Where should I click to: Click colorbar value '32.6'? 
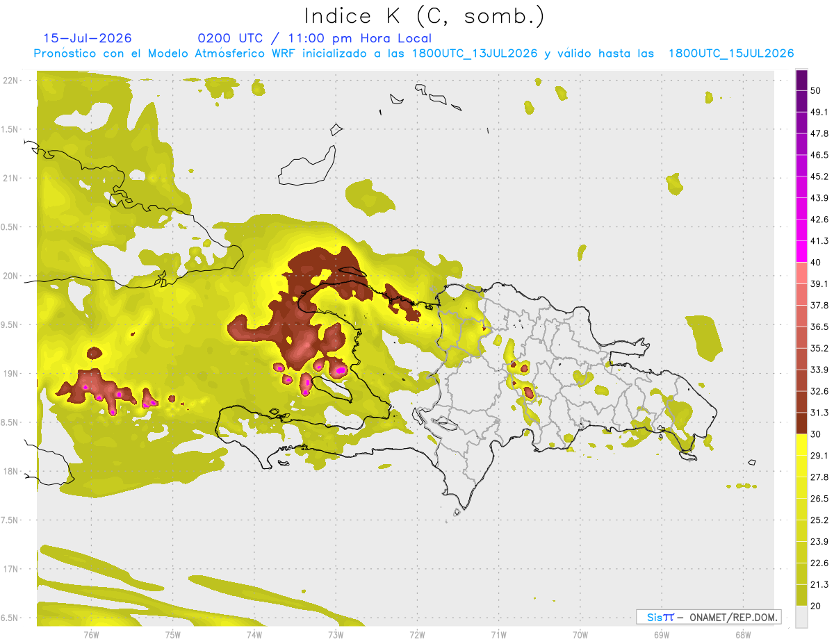[819, 391]
